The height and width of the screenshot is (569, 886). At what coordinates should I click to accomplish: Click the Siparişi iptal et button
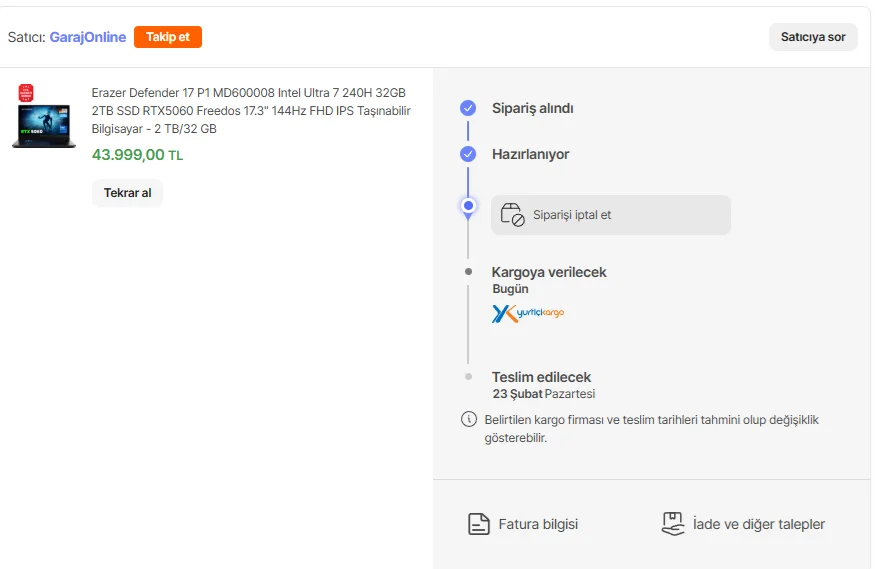pos(611,215)
